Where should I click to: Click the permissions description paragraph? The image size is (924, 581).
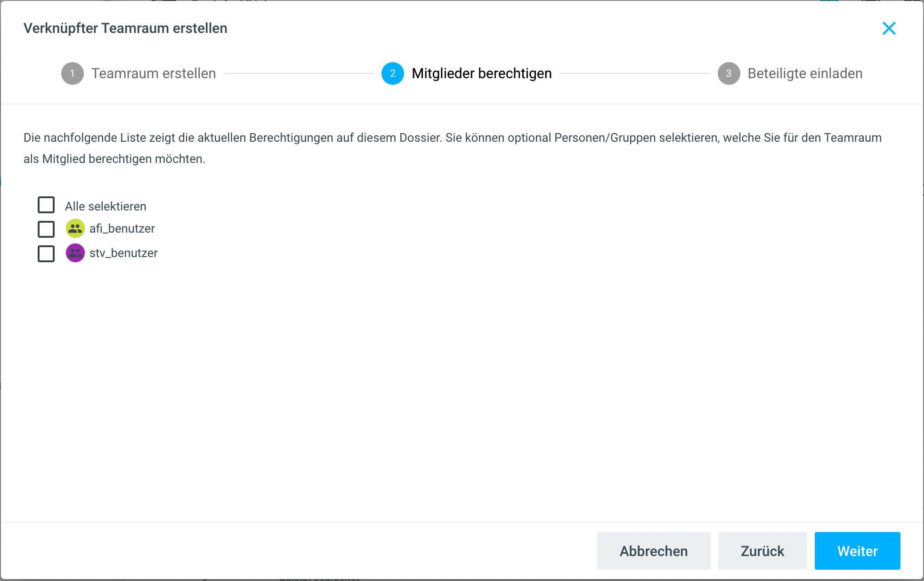[x=452, y=148]
